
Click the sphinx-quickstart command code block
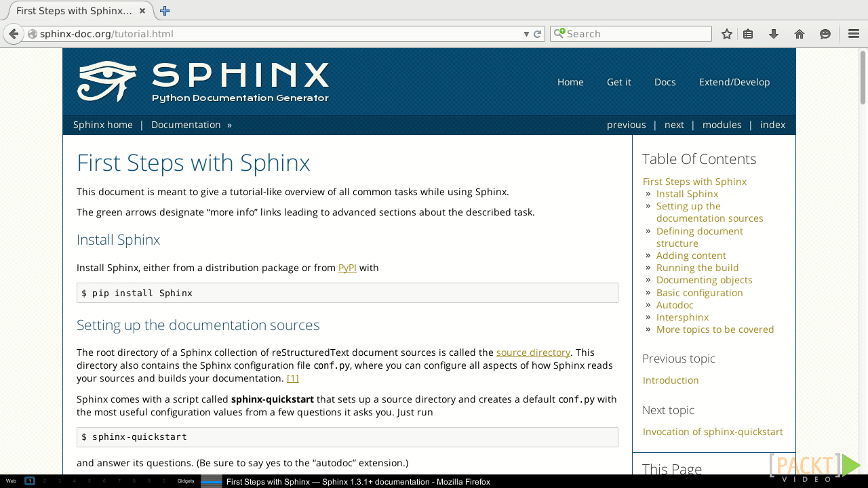347,437
